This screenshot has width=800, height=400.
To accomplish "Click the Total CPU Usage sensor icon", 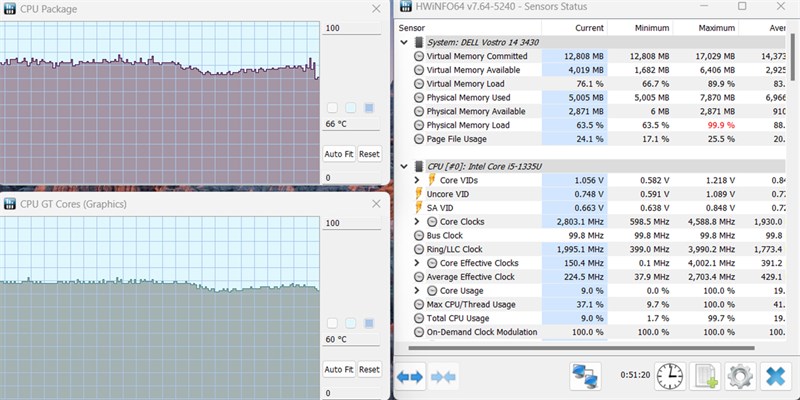I will (419, 318).
